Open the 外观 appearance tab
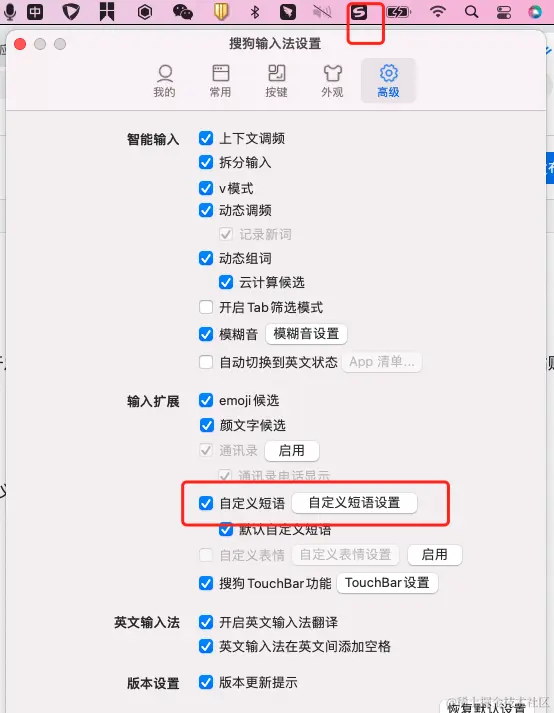 point(332,81)
